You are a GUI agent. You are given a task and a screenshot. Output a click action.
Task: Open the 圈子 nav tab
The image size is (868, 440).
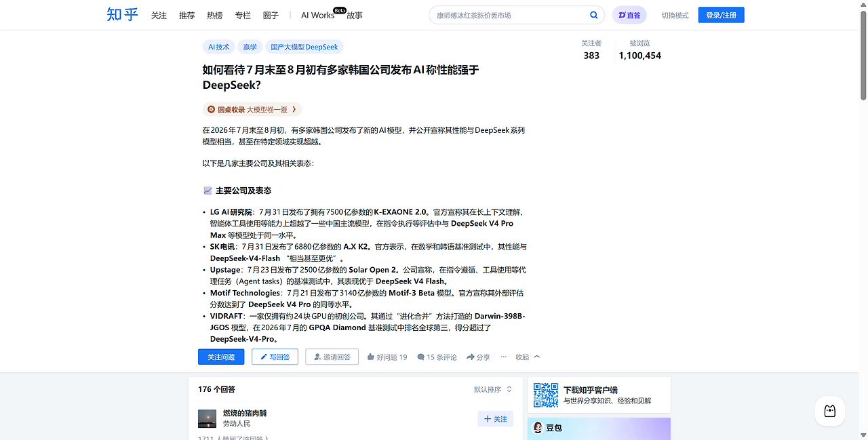pyautogui.click(x=271, y=15)
